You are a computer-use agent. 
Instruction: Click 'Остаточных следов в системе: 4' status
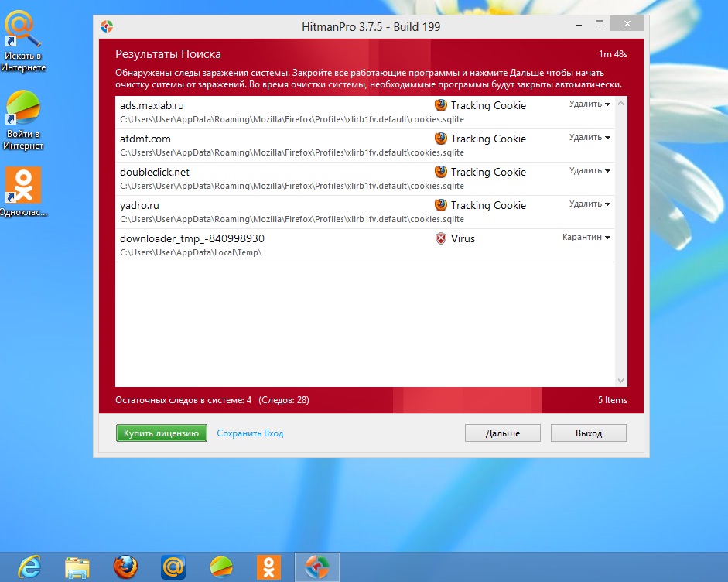183,400
